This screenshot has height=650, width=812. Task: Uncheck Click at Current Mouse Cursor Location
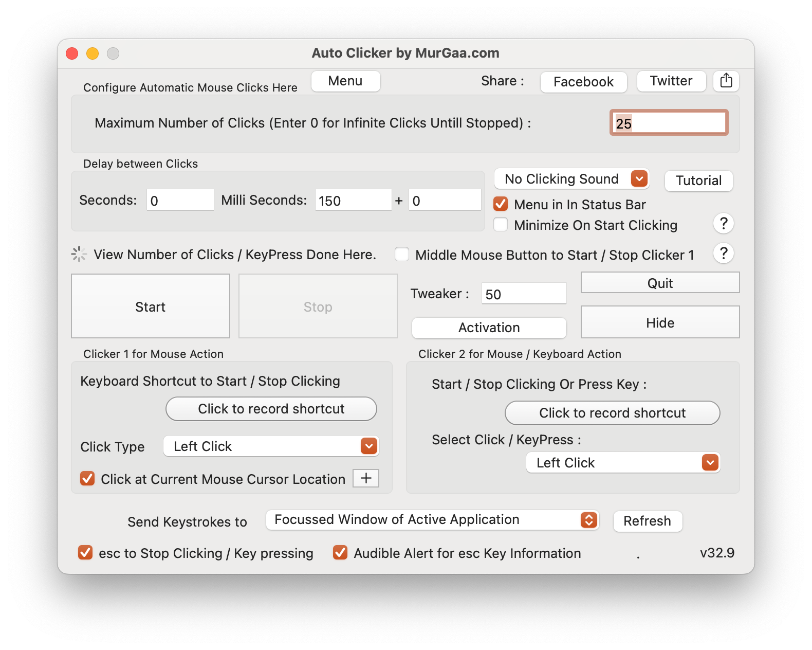pyautogui.click(x=87, y=479)
